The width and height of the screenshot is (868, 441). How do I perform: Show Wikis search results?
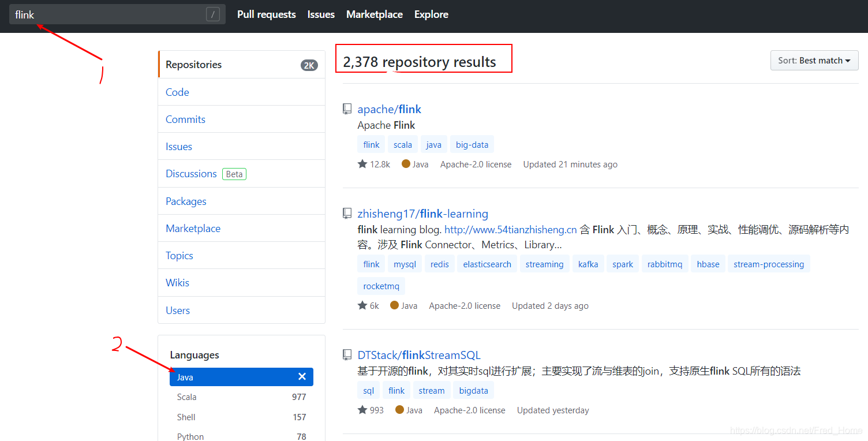pos(241,282)
